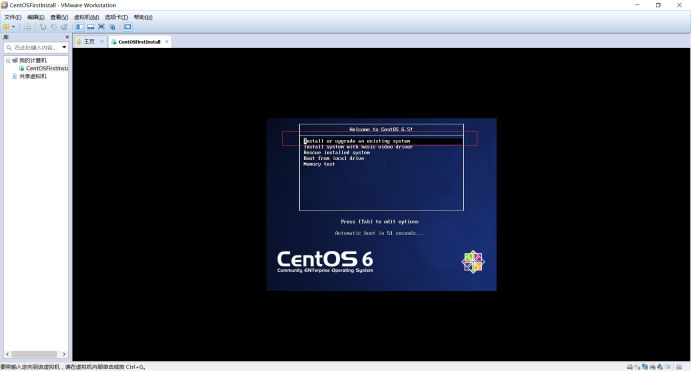Select the CentOSFirstInstall tab
This screenshot has width=692, height=371.
(139, 42)
